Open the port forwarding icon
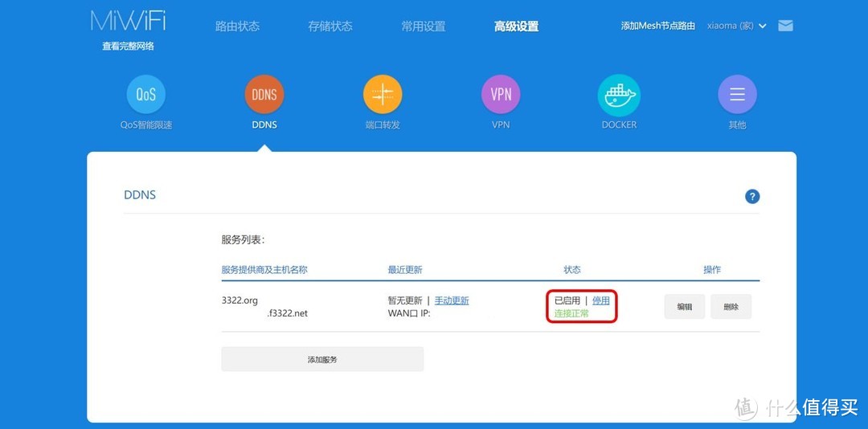The width and height of the screenshot is (868, 429). [383, 95]
